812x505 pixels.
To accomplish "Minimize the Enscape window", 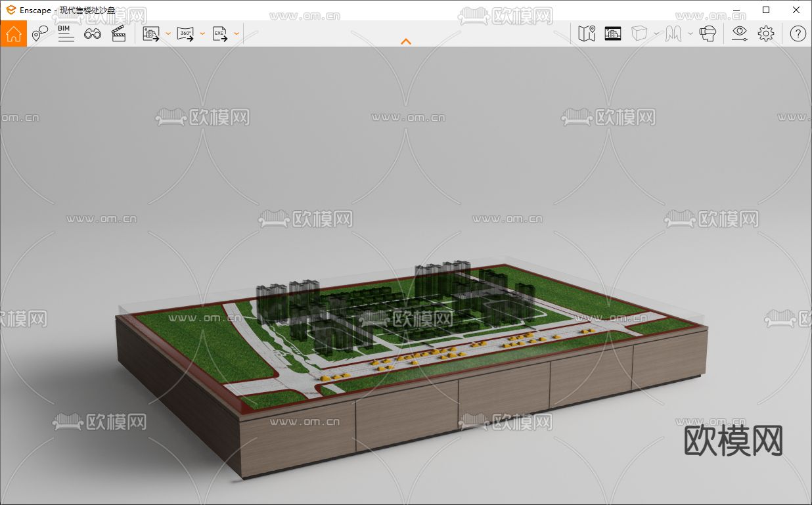I will click(x=735, y=10).
